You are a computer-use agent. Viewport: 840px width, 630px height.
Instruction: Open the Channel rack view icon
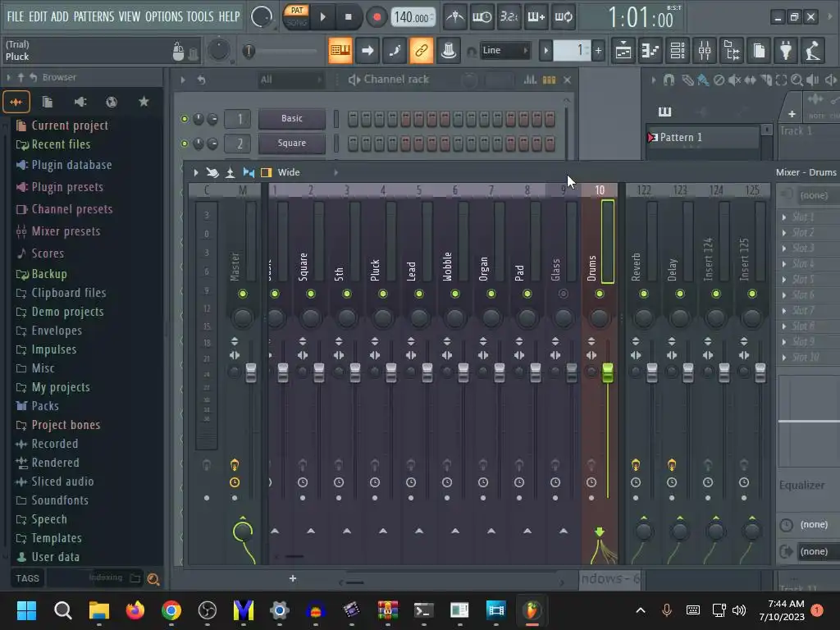click(x=678, y=51)
